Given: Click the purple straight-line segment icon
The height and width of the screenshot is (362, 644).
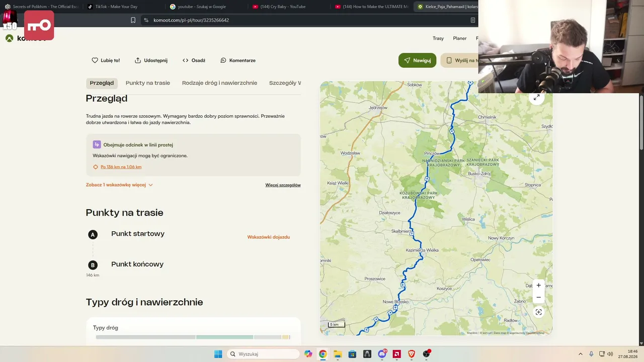Looking at the screenshot, I should (97, 145).
